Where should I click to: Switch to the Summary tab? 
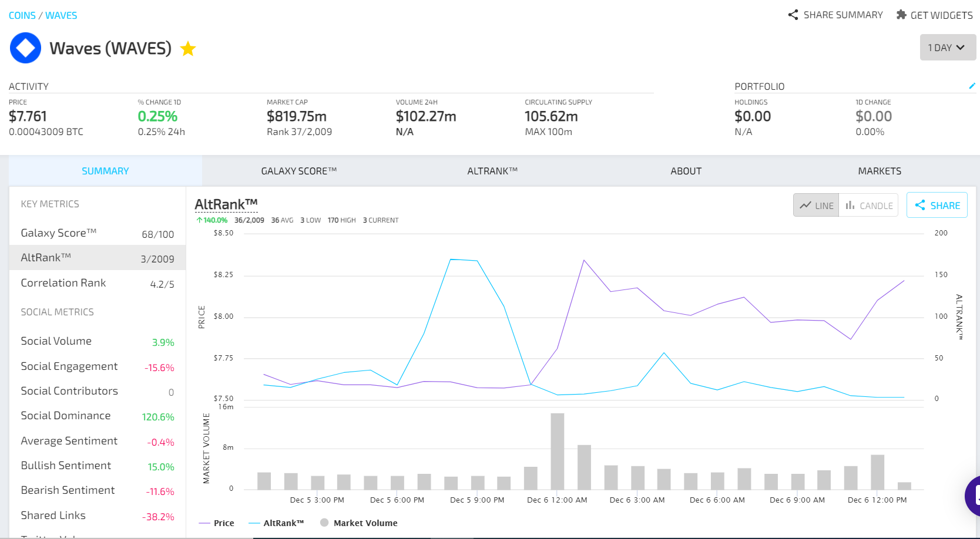pos(105,171)
